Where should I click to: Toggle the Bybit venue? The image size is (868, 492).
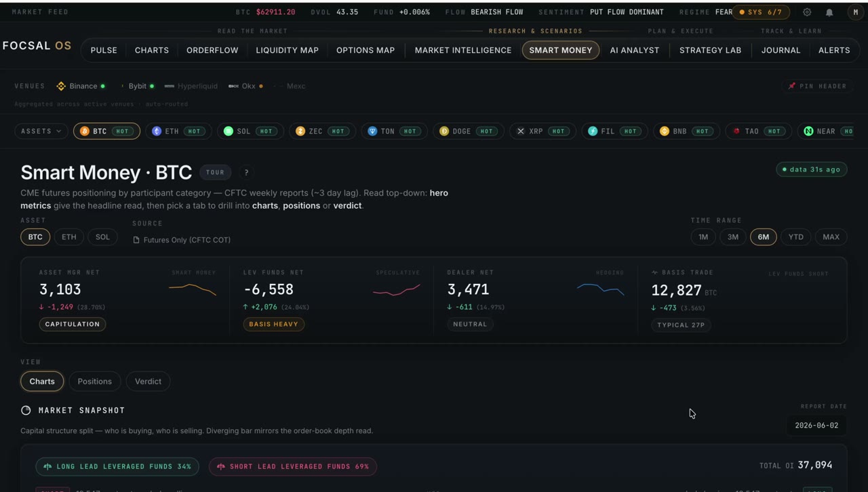click(138, 86)
